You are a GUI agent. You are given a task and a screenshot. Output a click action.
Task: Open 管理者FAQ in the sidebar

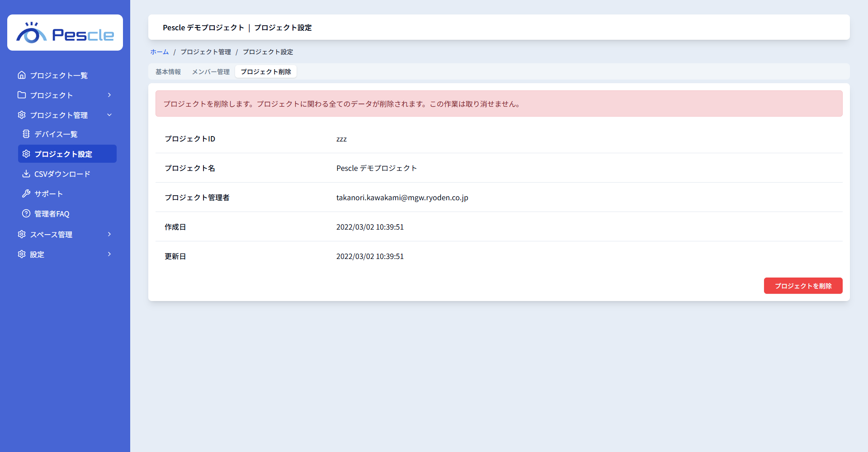(67, 213)
